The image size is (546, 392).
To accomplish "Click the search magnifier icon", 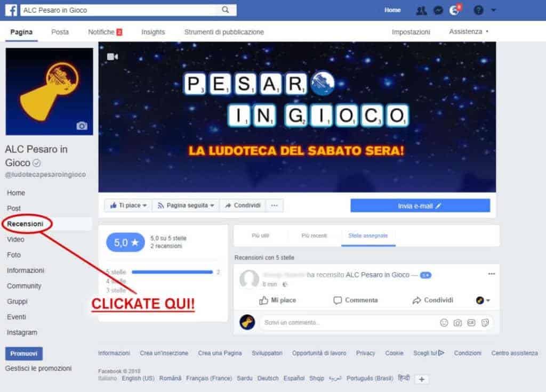I will (x=226, y=10).
